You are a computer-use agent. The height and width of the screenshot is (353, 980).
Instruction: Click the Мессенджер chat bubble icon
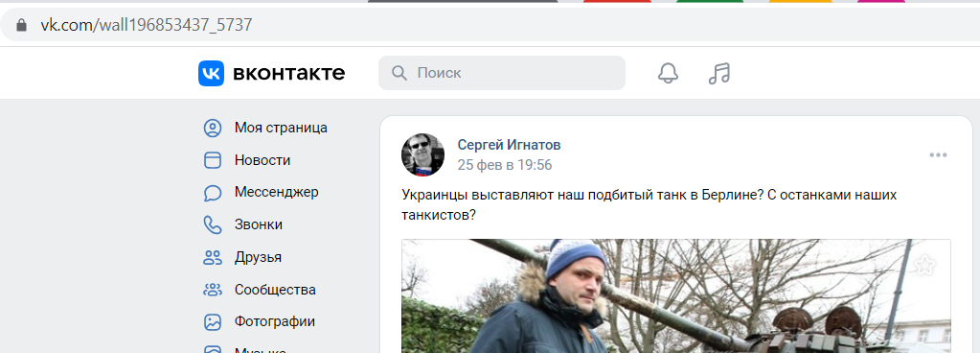pos(213,193)
